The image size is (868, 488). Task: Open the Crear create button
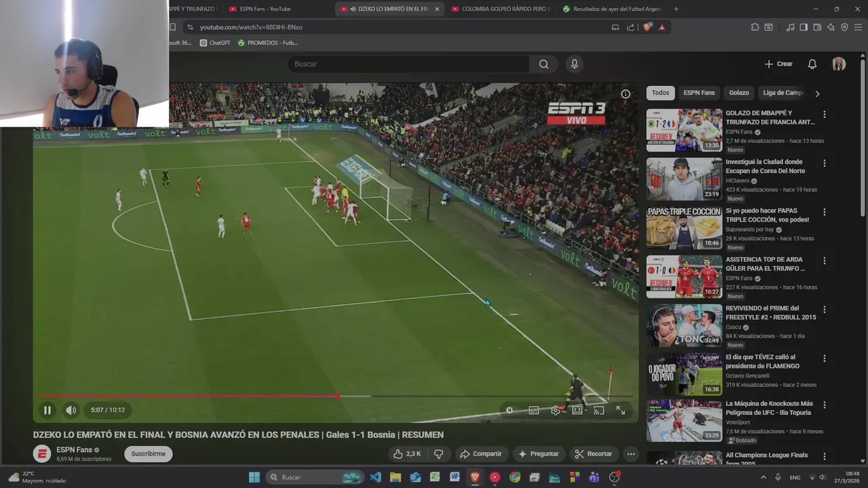pos(778,64)
